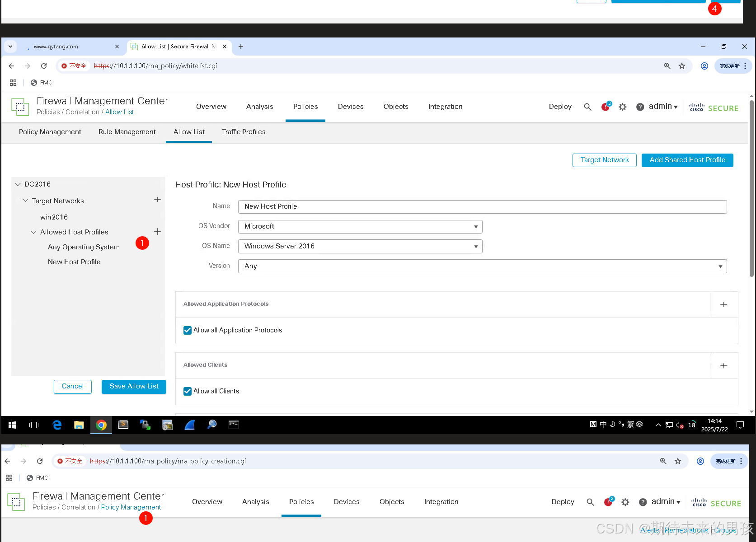The height and width of the screenshot is (542, 756).
Task: Open the Integration menu in the Allow List window
Action: tap(446, 107)
